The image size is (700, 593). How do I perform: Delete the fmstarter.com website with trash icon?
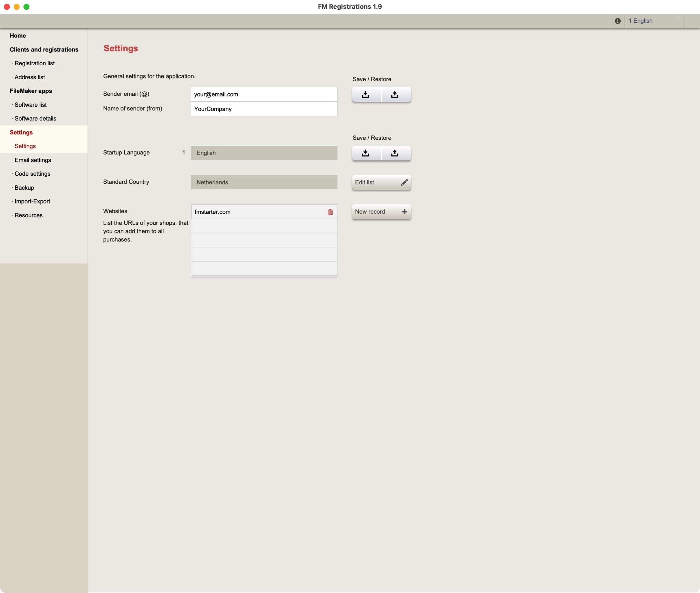point(330,212)
